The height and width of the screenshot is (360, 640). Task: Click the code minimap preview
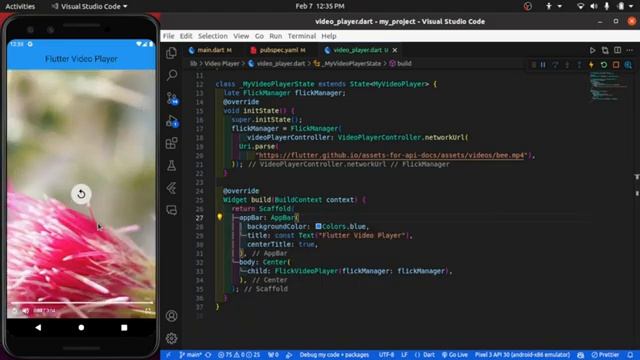pos(609,87)
